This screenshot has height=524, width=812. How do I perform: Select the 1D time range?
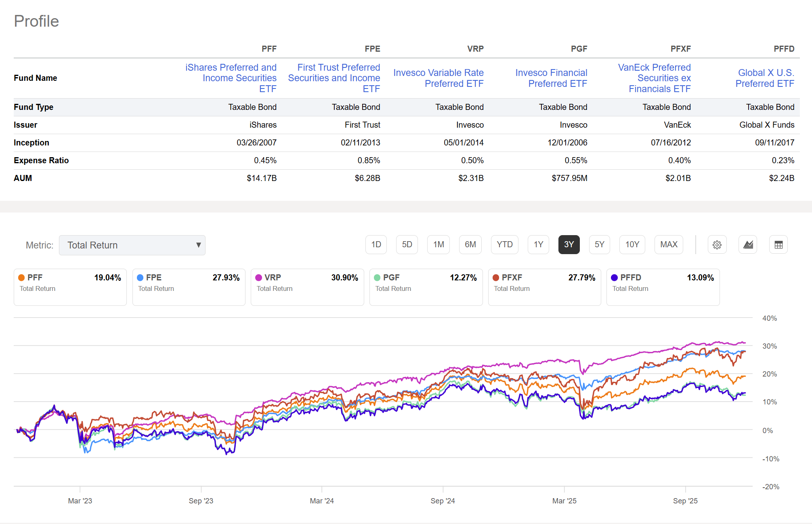[376, 245]
